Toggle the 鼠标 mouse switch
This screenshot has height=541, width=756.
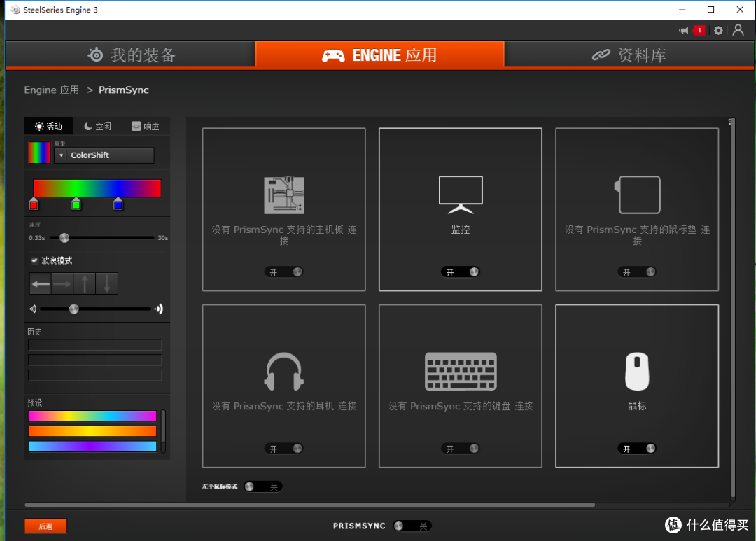[x=638, y=449]
